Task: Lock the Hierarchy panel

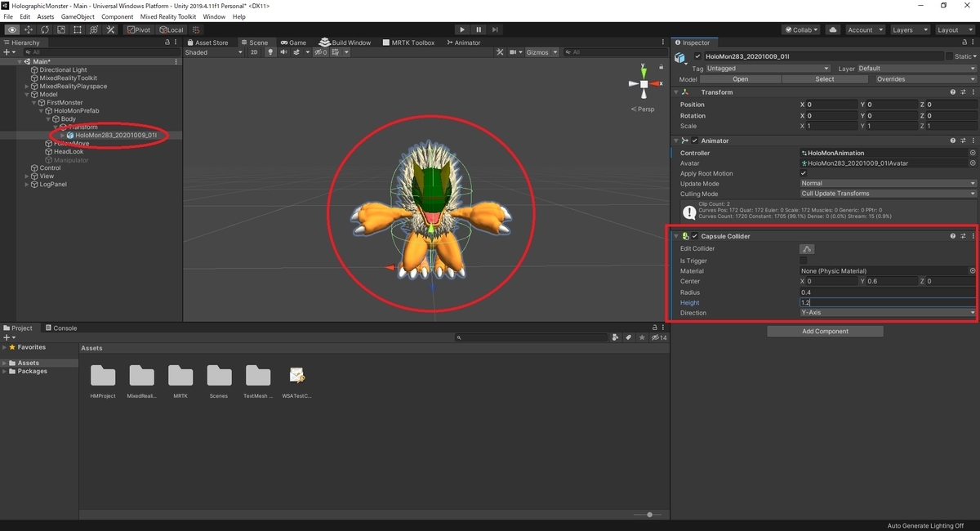Action: pos(167,42)
